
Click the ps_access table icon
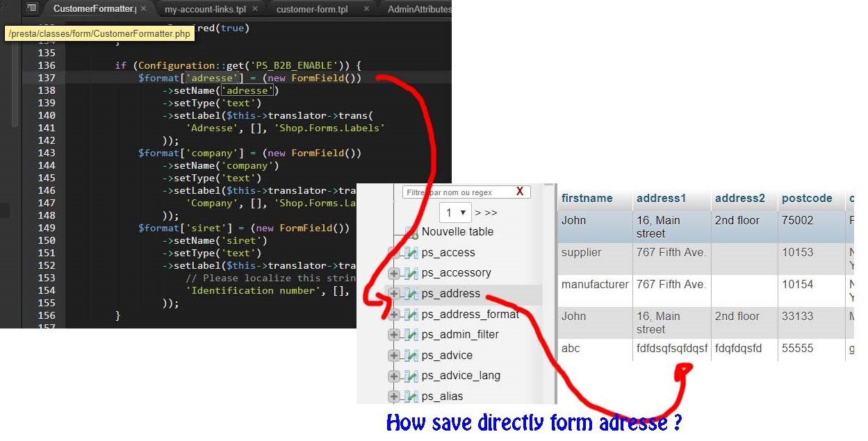[411, 253]
